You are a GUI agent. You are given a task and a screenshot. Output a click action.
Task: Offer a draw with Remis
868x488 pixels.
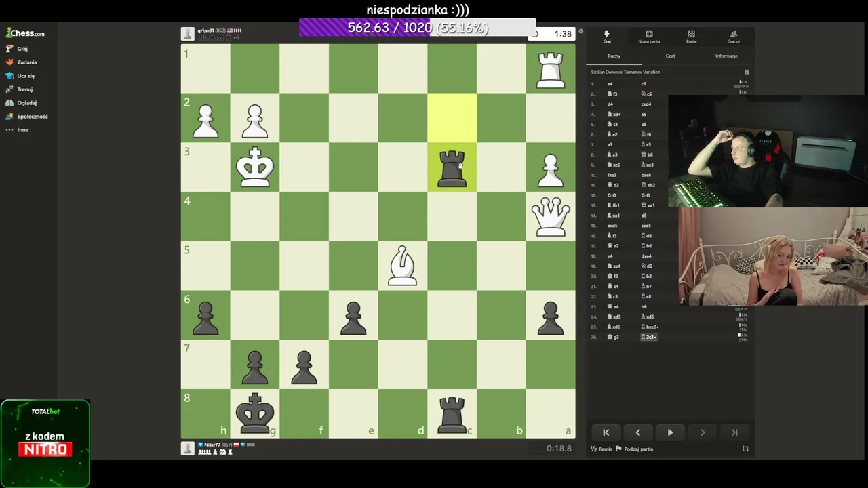[601, 449]
